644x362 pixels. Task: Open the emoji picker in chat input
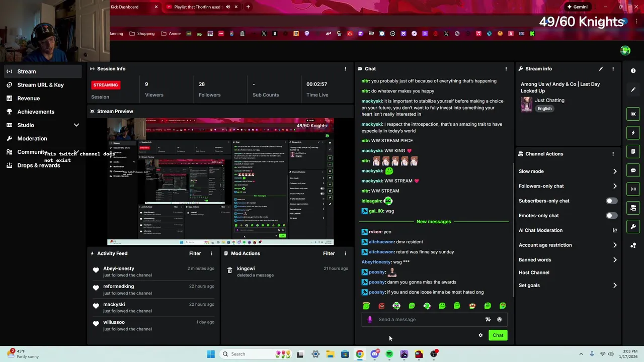click(x=499, y=319)
